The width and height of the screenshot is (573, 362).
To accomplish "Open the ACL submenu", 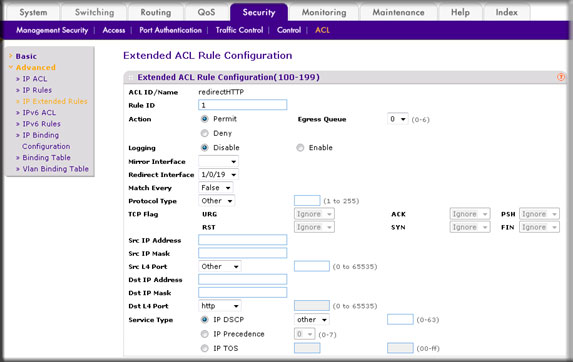I will tap(322, 30).
